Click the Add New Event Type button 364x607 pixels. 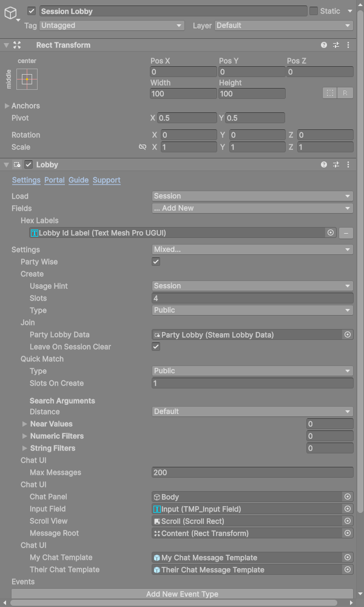pyautogui.click(x=182, y=594)
